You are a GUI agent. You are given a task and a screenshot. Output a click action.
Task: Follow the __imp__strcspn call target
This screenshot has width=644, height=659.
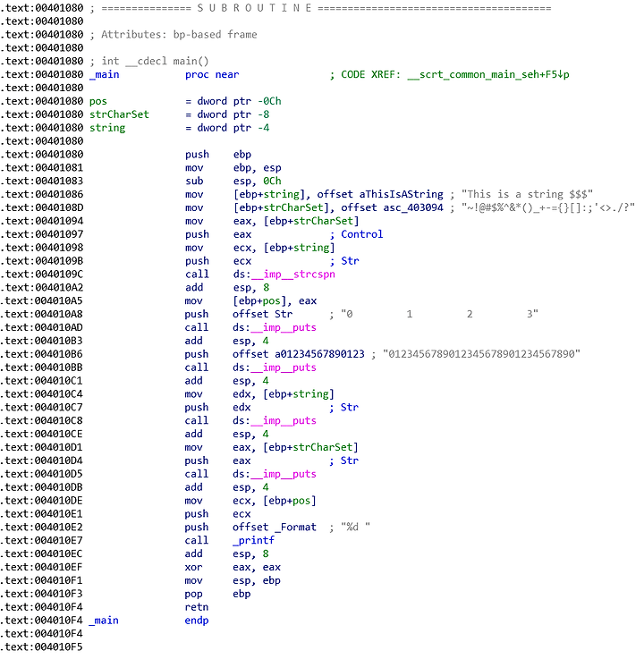[x=293, y=274]
